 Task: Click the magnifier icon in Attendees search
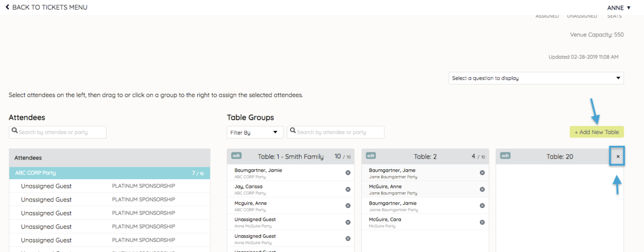(x=15, y=130)
